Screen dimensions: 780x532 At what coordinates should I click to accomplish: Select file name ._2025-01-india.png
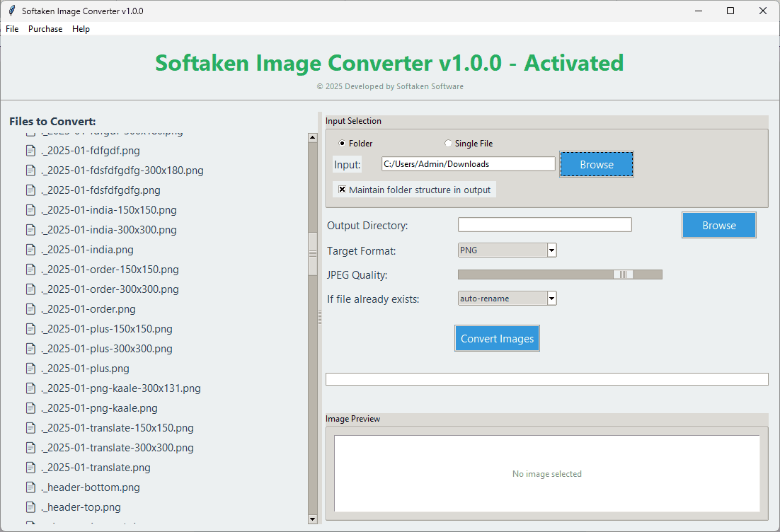pos(88,250)
